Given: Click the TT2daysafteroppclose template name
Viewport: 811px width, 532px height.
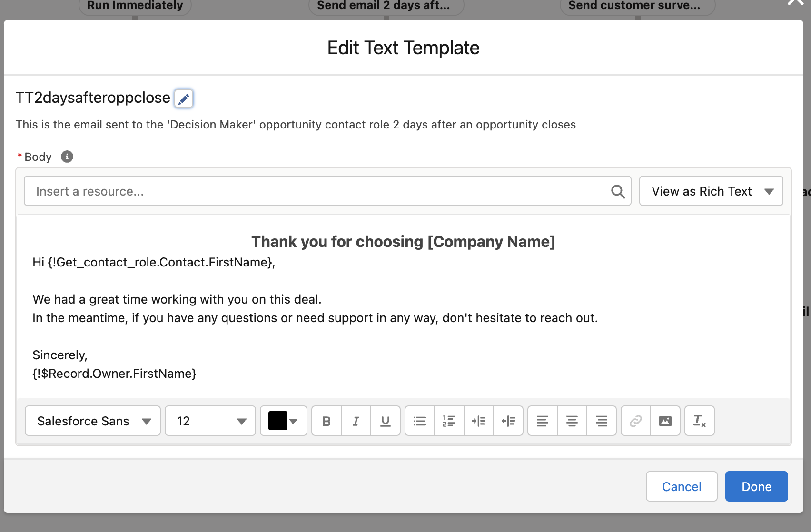Looking at the screenshot, I should (x=93, y=98).
